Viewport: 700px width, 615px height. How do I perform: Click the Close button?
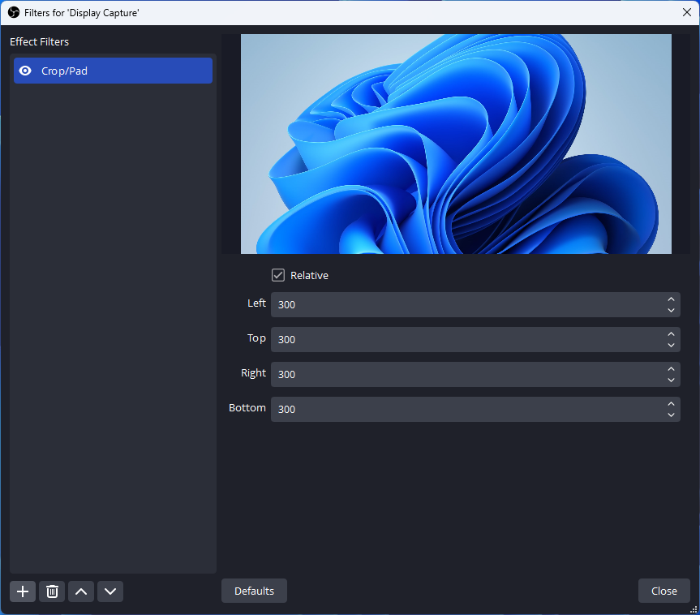pos(663,591)
